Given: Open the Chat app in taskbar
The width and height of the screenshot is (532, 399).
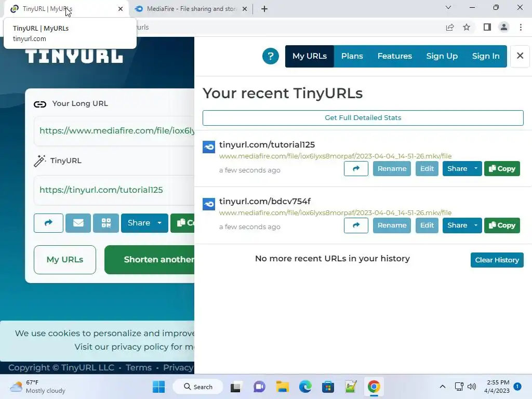Looking at the screenshot, I should 260,387.
